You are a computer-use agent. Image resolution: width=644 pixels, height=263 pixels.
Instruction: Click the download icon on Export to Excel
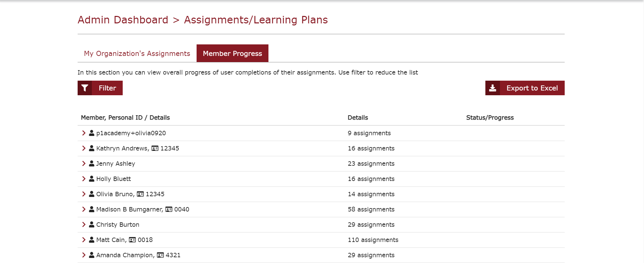point(492,88)
